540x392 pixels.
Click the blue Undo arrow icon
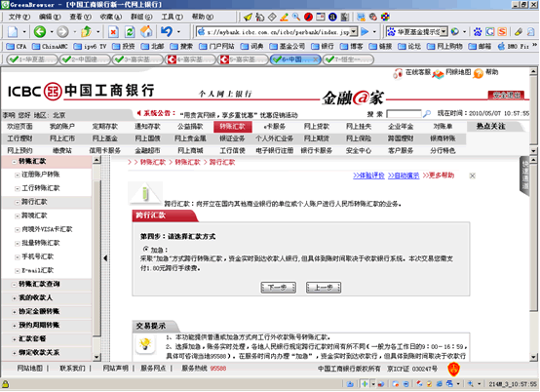pyautogui.click(x=167, y=32)
